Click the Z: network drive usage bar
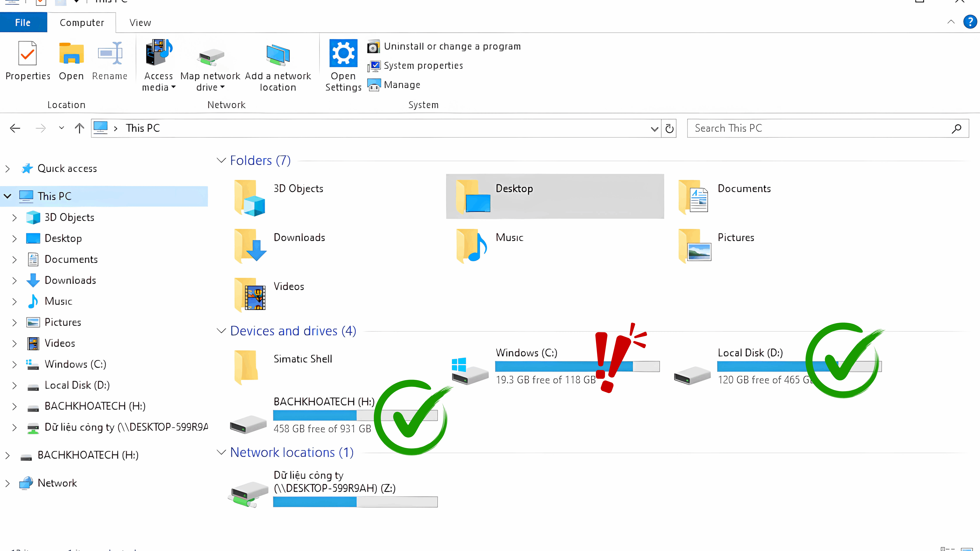Image resolution: width=980 pixels, height=551 pixels. pos(355,502)
